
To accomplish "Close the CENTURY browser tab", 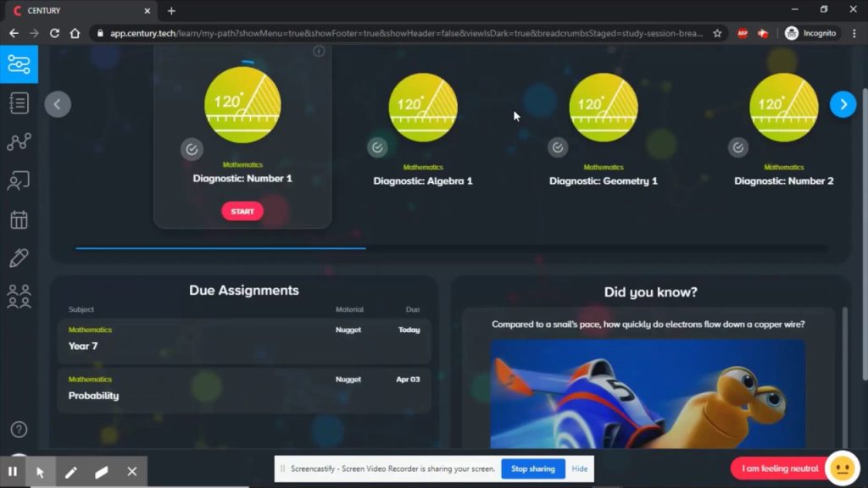I will click(147, 10).
